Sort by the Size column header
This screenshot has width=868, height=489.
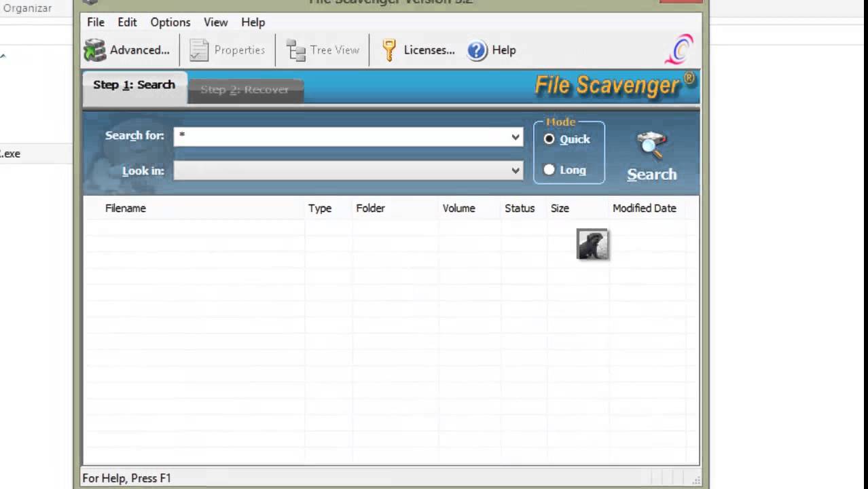[560, 209]
